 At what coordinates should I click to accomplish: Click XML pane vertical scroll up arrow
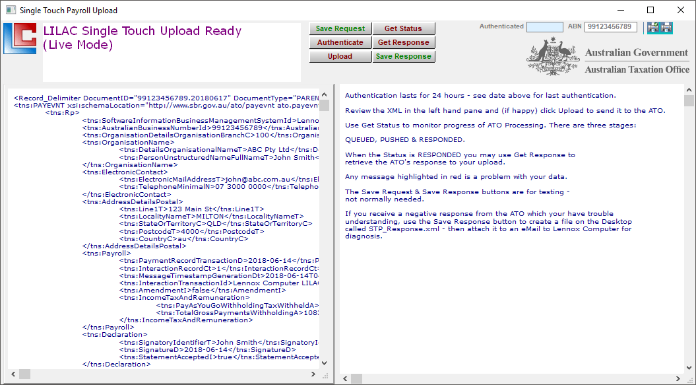pos(324,95)
